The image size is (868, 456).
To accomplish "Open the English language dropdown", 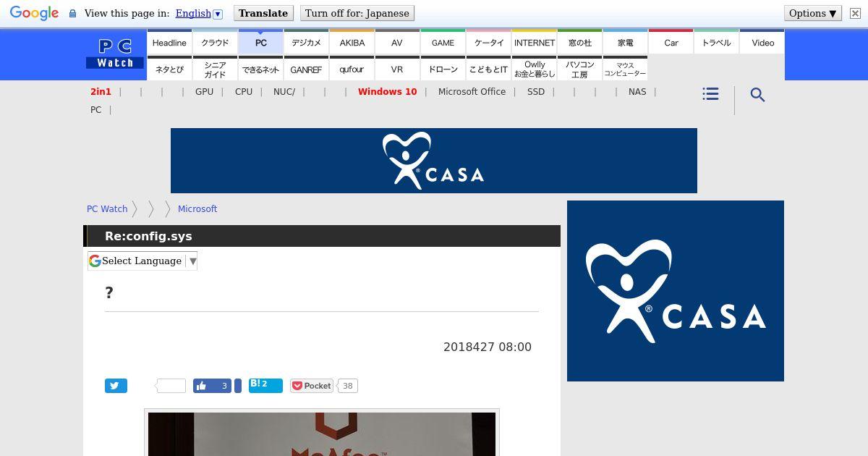I will tap(199, 13).
